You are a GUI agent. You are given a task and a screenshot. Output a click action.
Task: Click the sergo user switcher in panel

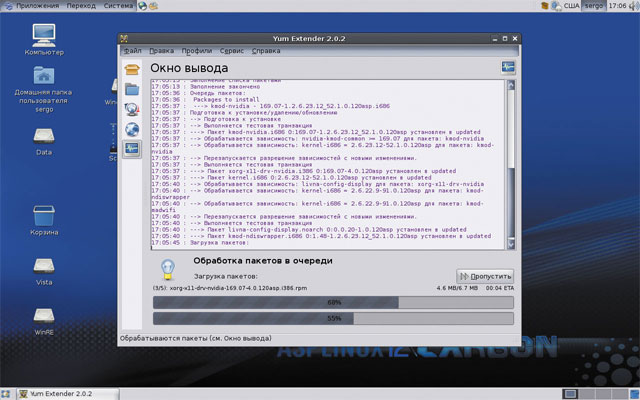pyautogui.click(x=593, y=6)
